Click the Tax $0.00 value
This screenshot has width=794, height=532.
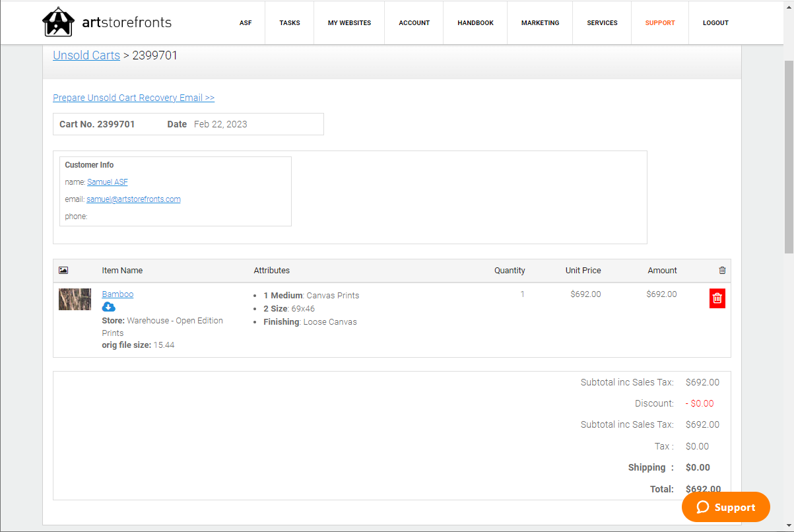click(698, 446)
